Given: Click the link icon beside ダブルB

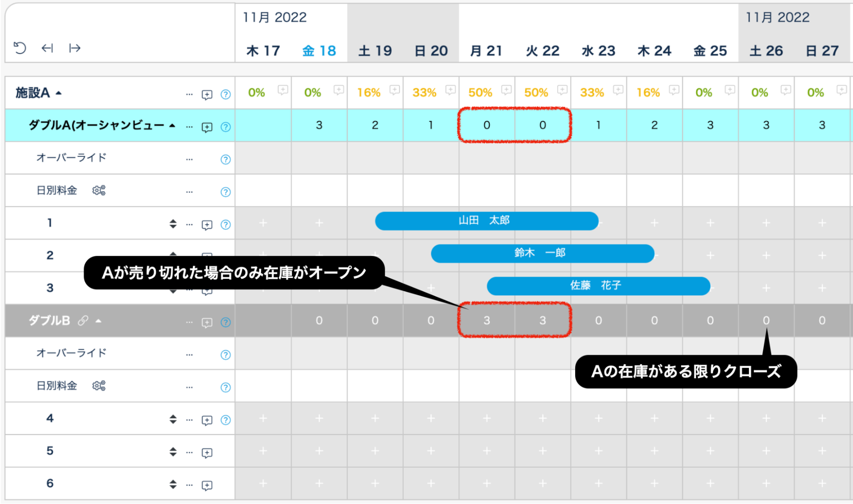Looking at the screenshot, I should (x=83, y=320).
